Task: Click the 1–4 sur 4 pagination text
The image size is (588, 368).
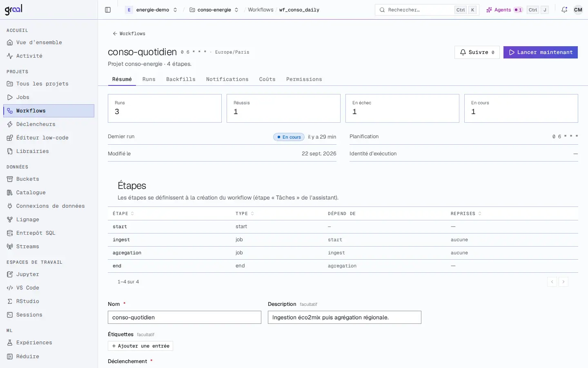Action: [x=128, y=282]
